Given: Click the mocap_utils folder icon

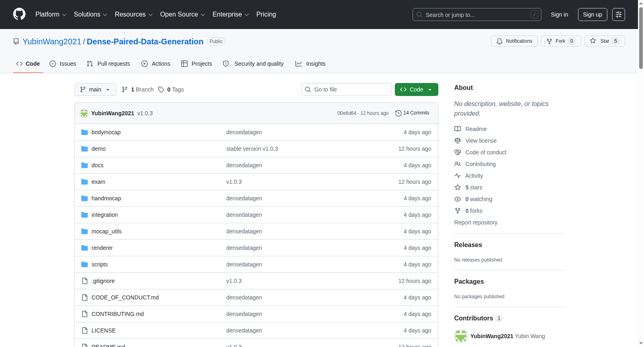Looking at the screenshot, I should (85, 231).
